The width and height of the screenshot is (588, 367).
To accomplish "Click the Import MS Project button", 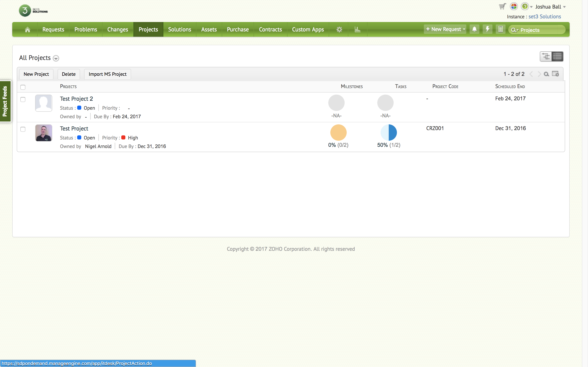I will pyautogui.click(x=107, y=74).
